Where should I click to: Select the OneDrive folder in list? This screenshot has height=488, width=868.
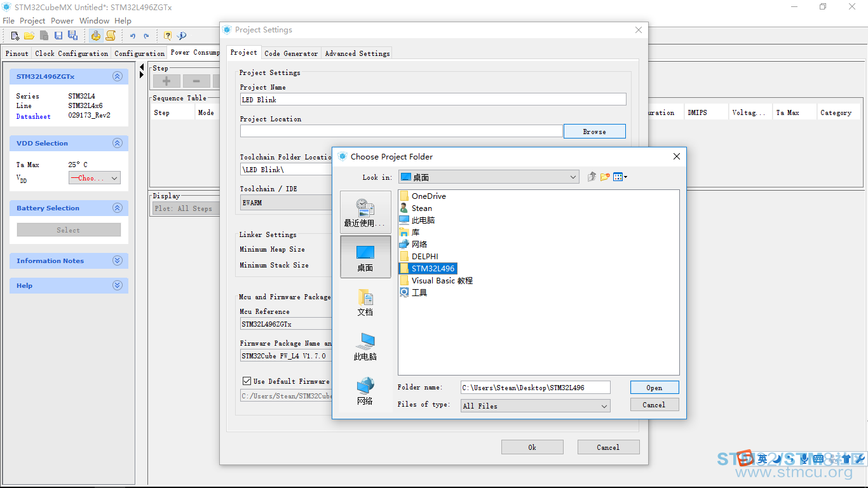[x=423, y=196]
